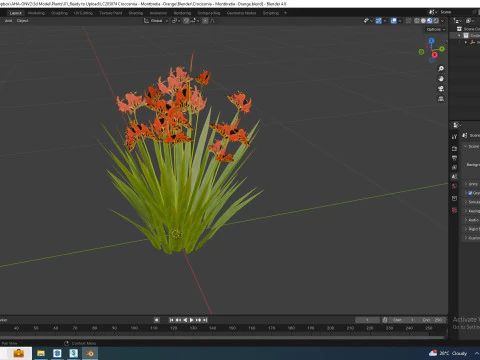Viewport: 480px width, 360px height.
Task: Switch to the Modeling workspace tab
Action: [36, 13]
